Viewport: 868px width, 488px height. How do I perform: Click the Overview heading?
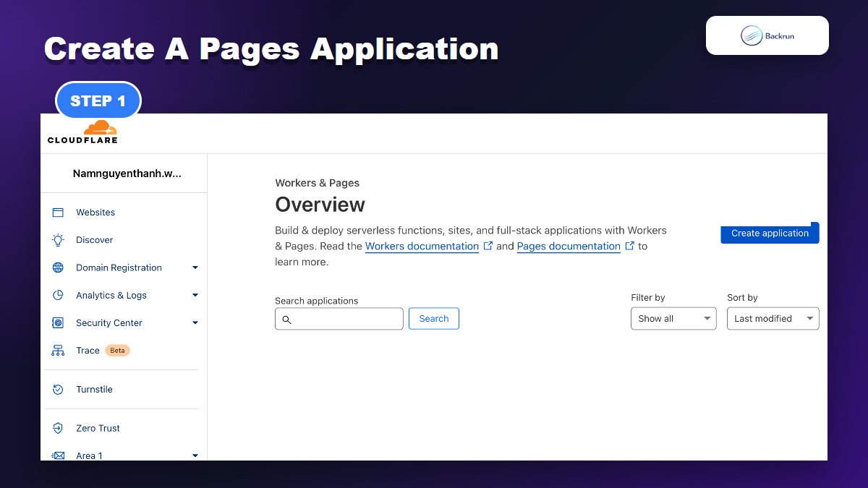(320, 205)
